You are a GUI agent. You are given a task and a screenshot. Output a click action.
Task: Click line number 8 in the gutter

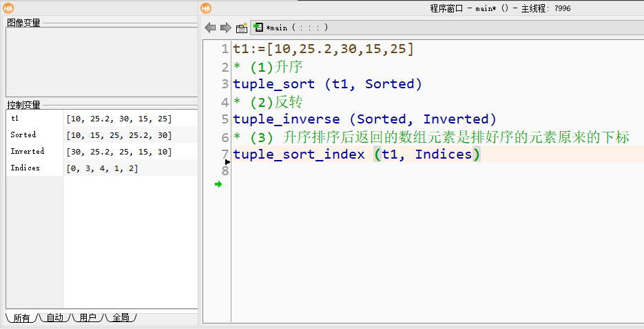(x=225, y=170)
